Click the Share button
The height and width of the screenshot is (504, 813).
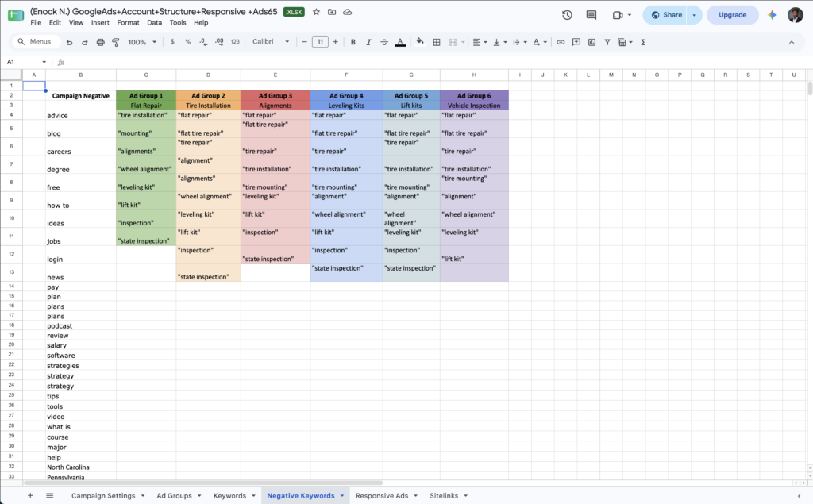(x=666, y=15)
